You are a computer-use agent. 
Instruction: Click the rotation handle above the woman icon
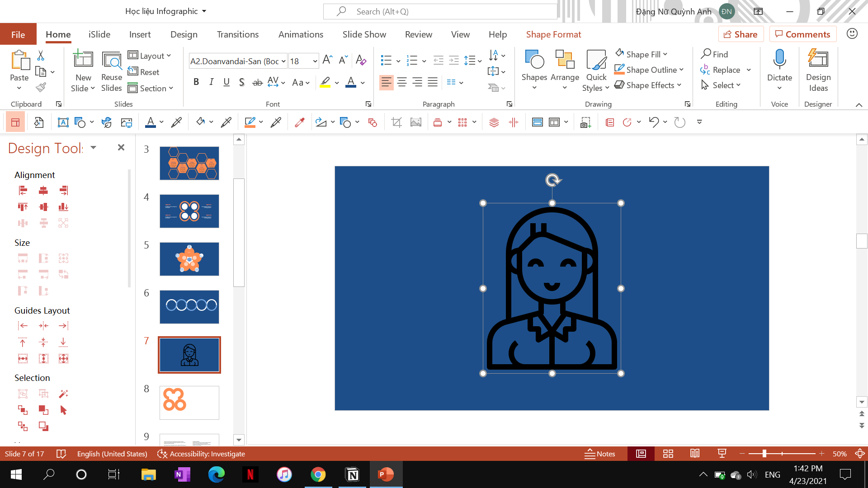tap(552, 180)
